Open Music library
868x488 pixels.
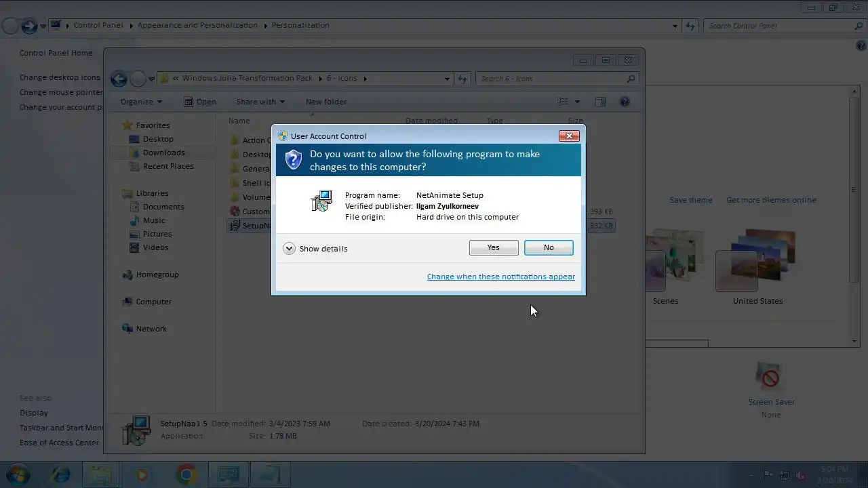coord(154,220)
